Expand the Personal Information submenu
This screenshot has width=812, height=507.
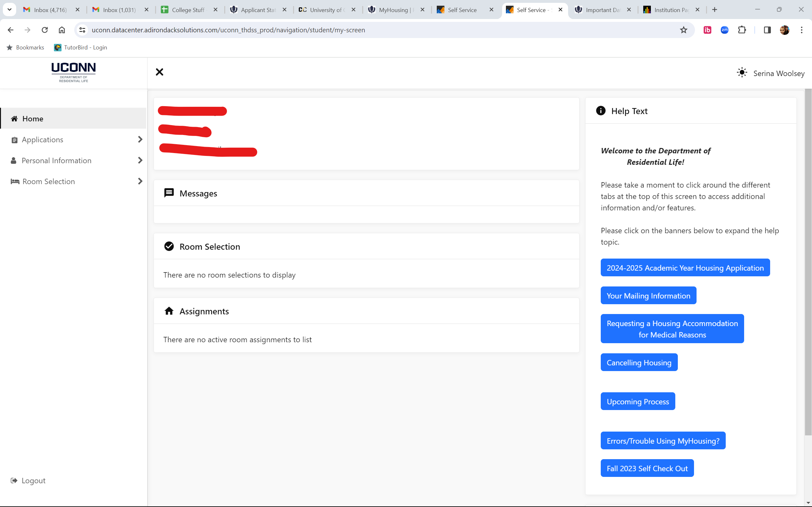tap(140, 160)
